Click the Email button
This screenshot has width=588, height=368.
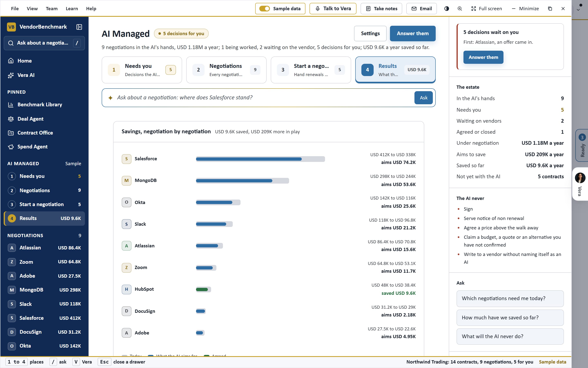422,9
